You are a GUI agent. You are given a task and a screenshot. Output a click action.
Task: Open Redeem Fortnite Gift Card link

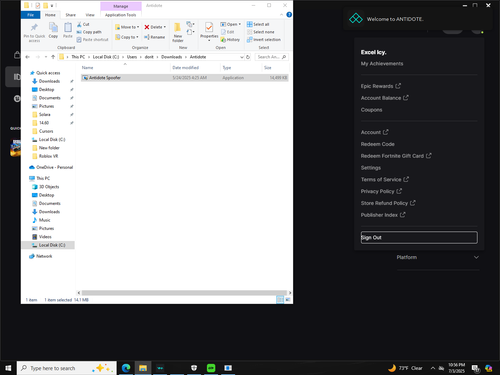[396, 156]
